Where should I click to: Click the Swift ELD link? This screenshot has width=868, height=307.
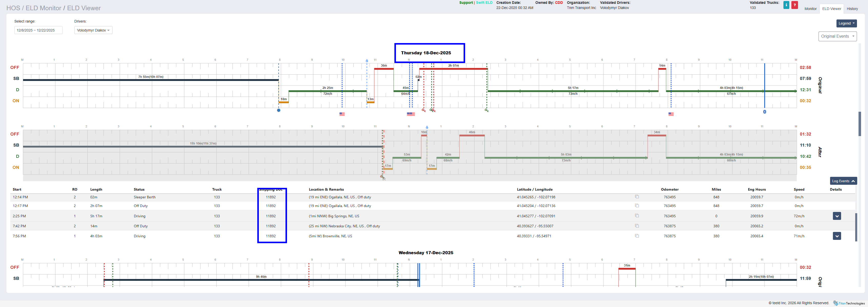[x=484, y=3]
